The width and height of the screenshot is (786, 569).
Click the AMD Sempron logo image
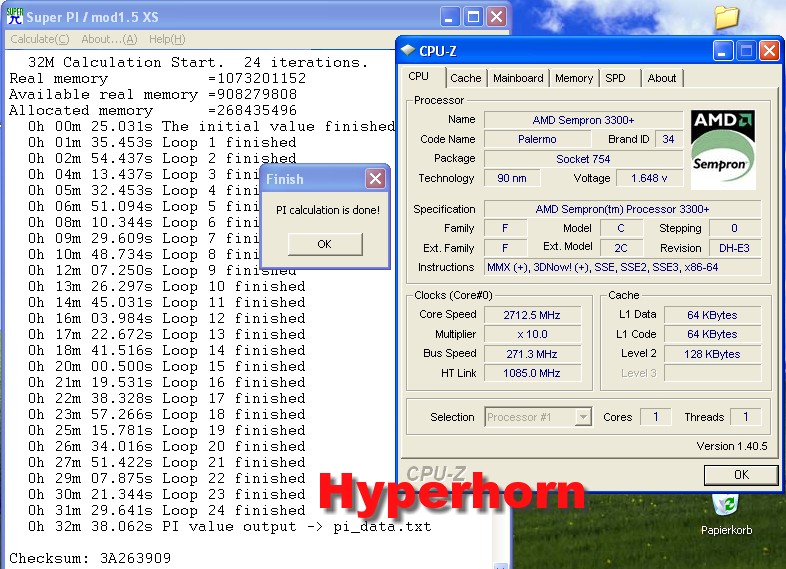tap(723, 150)
